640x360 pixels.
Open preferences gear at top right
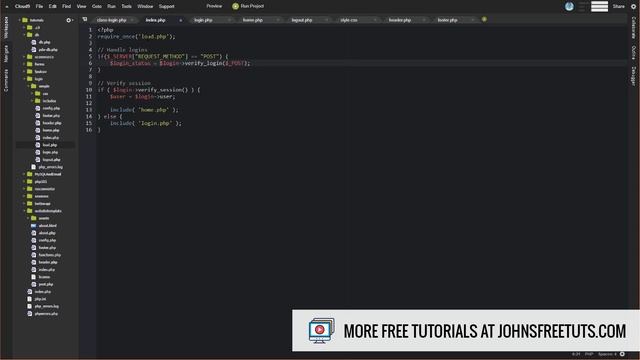click(633, 6)
